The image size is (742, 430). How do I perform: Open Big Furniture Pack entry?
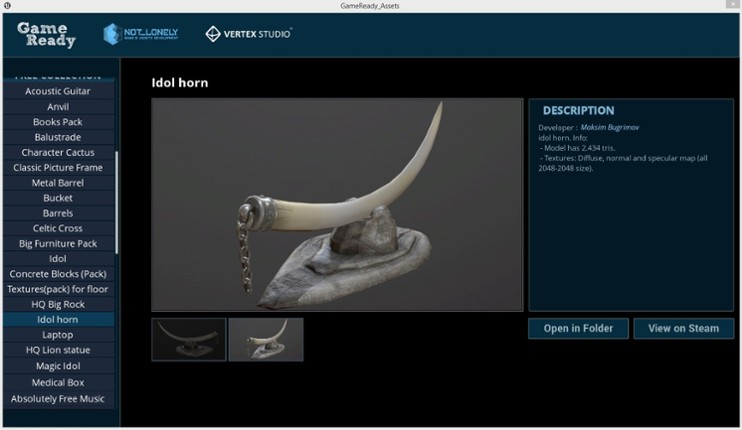tap(57, 243)
